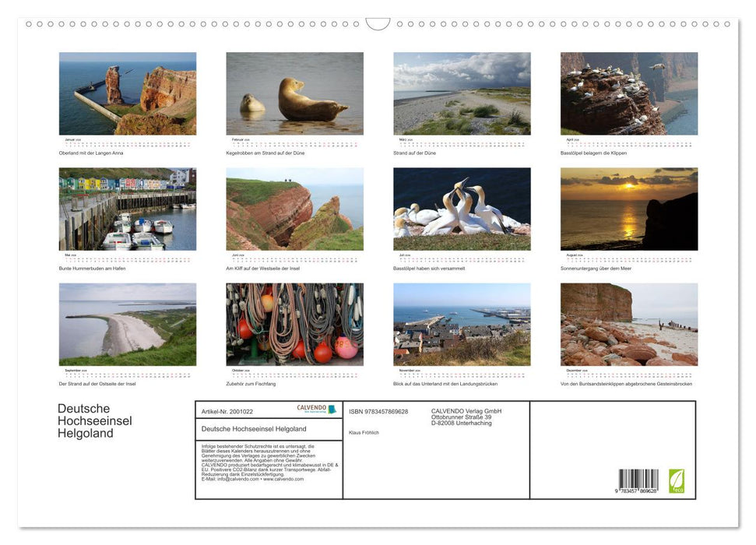This screenshot has width=756, height=545.
Task: Click the Oktober fishing gear photo
Action: coord(294,323)
